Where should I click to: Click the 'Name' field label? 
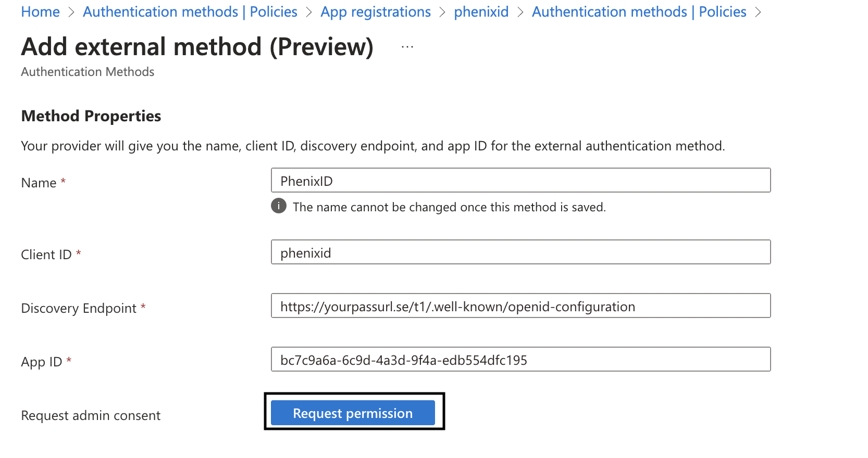[39, 183]
